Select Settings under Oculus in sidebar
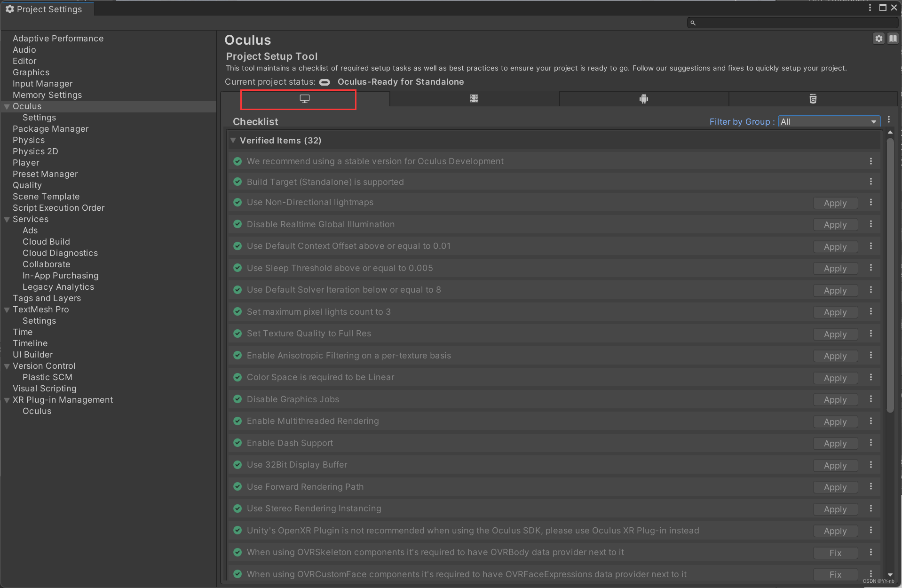The height and width of the screenshot is (588, 902). [39, 118]
